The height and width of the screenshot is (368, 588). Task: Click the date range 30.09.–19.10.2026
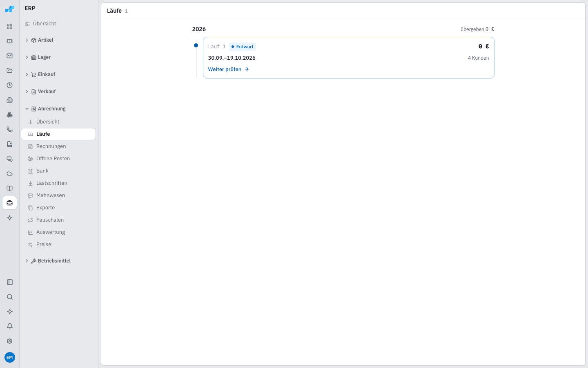click(x=232, y=58)
